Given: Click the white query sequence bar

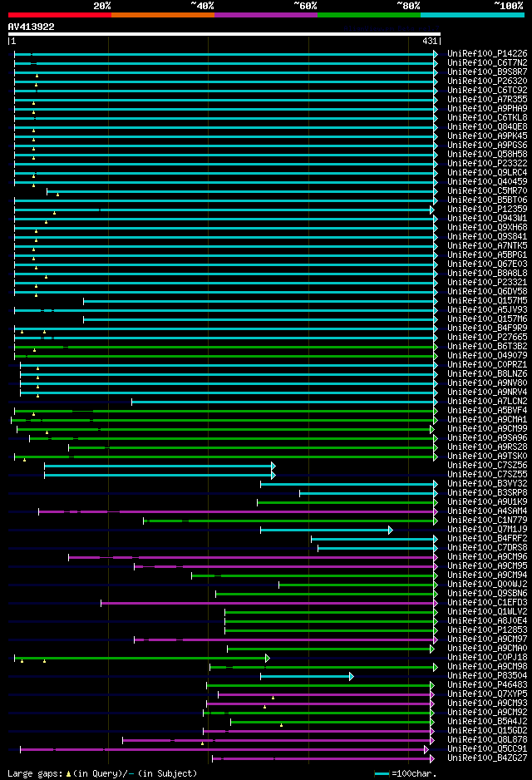Looking at the screenshot, I should (224, 34).
